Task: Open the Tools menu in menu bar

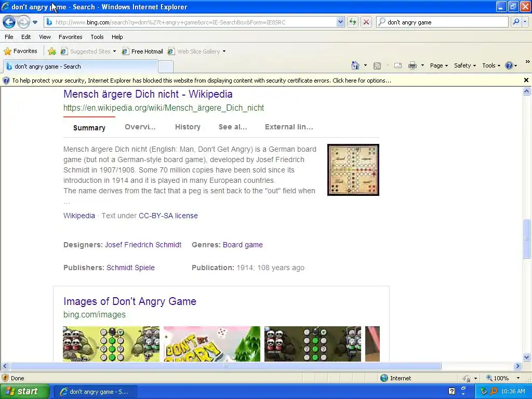Action: (97, 37)
